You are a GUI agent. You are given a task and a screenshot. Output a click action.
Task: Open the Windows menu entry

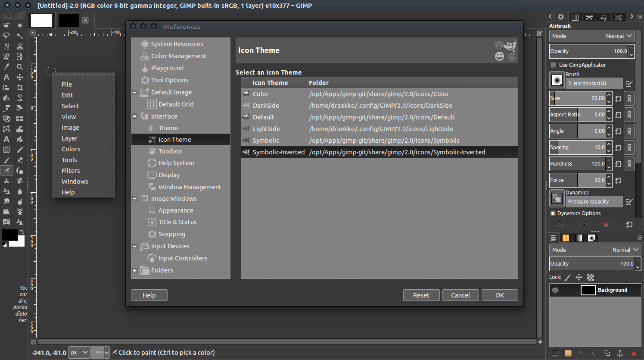click(83, 182)
